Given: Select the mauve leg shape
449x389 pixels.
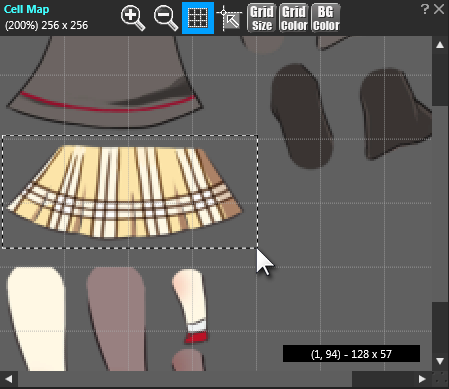Looking at the screenshot, I should pyautogui.click(x=117, y=319).
